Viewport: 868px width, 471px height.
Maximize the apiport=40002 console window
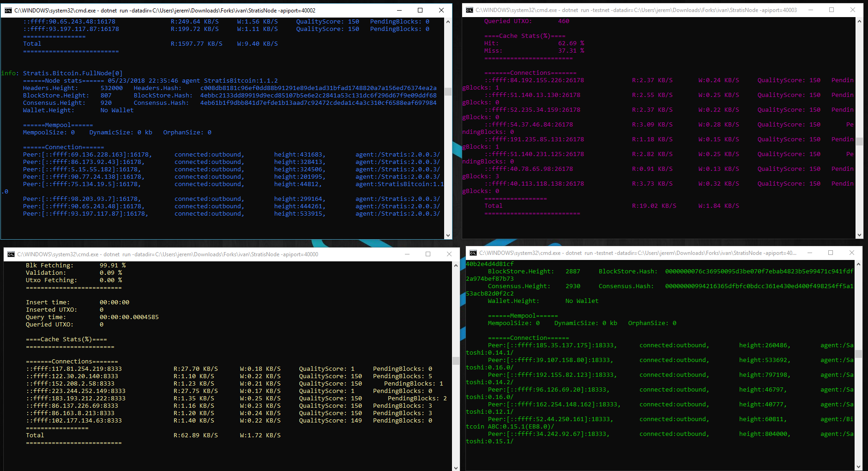click(x=420, y=10)
